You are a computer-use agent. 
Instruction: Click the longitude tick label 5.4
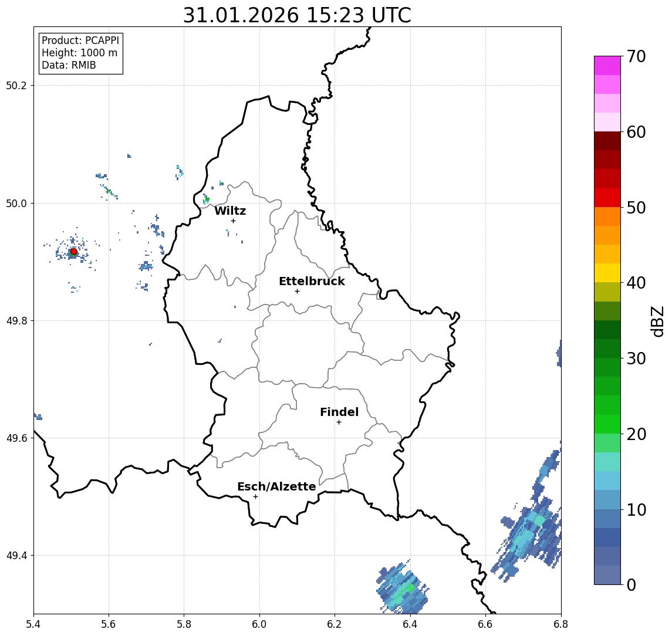[33, 624]
